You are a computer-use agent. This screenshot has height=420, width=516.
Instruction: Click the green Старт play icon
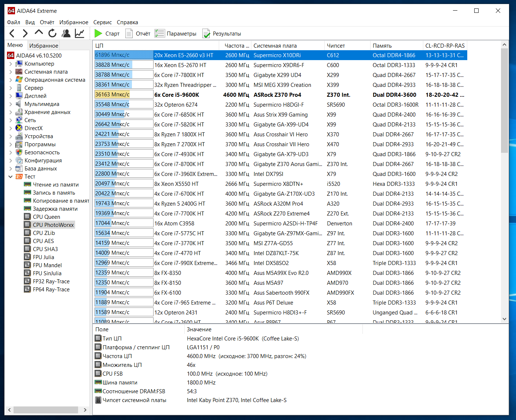tap(98, 33)
